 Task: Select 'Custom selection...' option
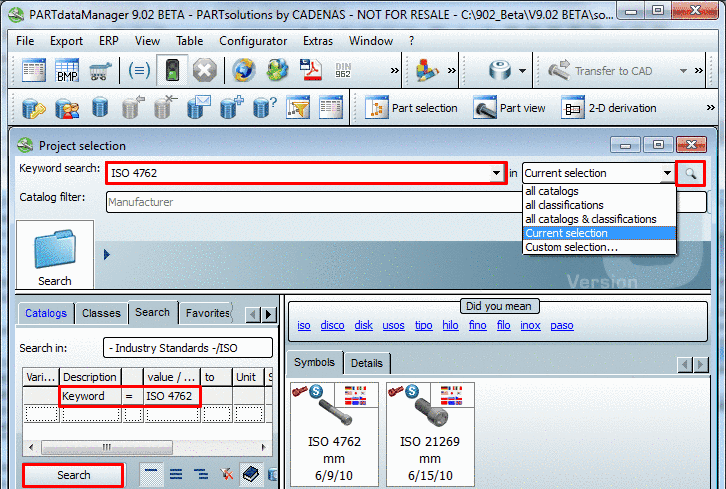pos(599,247)
